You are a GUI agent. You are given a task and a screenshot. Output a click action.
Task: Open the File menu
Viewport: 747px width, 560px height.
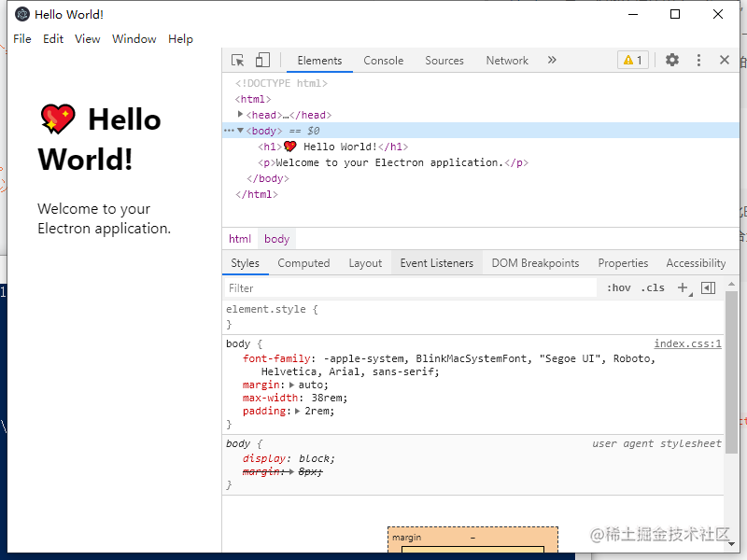[x=22, y=39]
